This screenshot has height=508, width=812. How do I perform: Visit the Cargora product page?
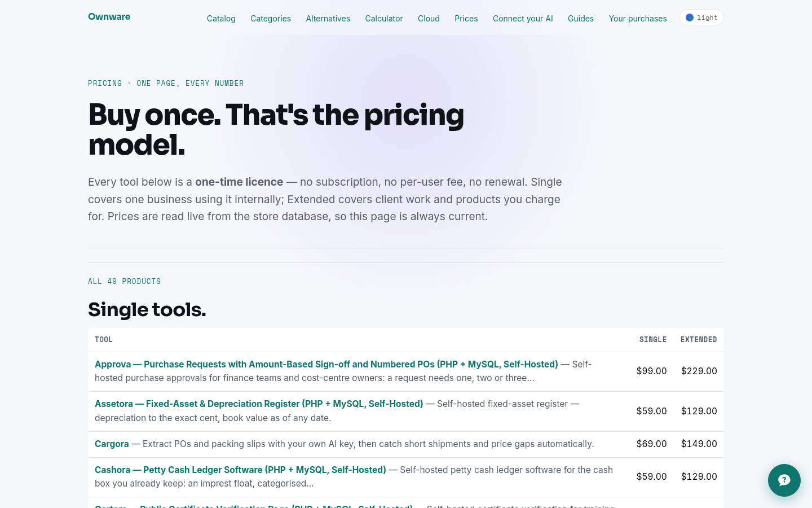pyautogui.click(x=112, y=444)
